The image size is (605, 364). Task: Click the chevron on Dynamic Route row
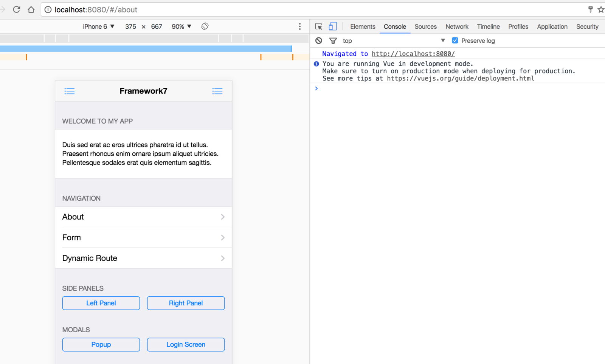click(223, 258)
